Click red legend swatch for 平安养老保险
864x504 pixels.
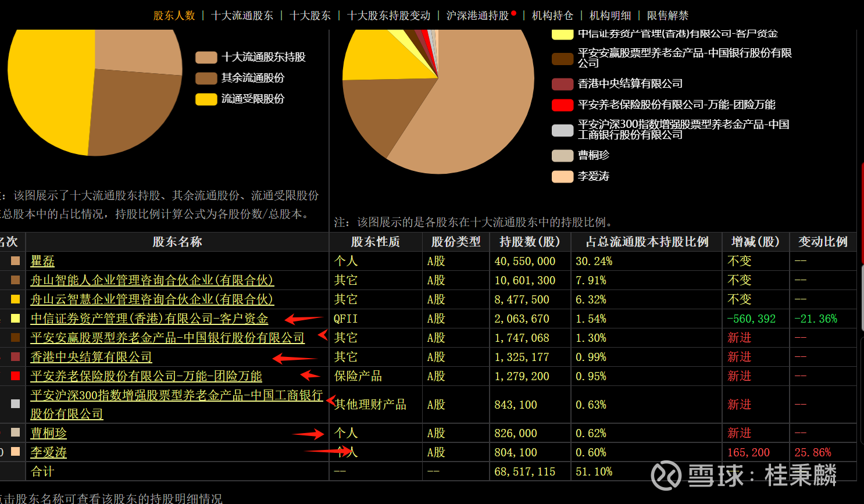click(x=562, y=105)
